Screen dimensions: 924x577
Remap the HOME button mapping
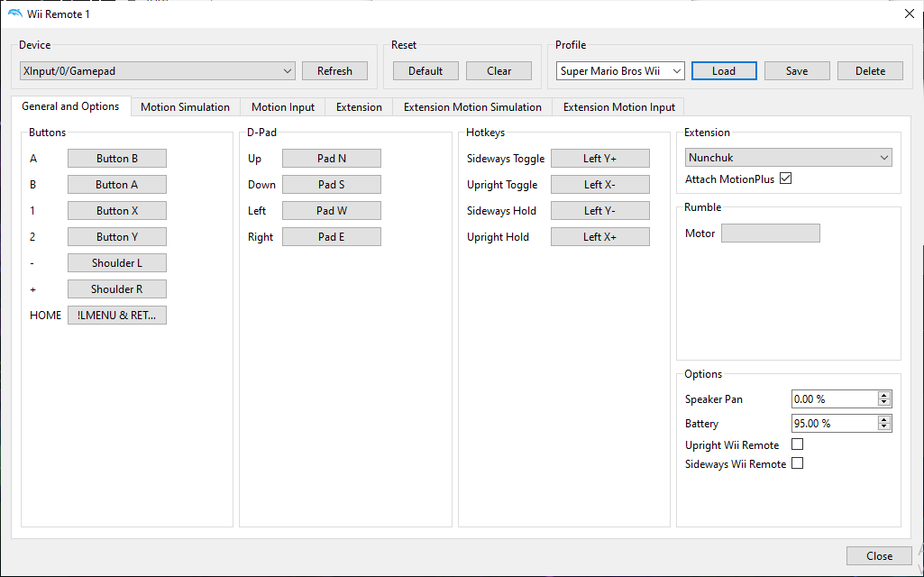tap(116, 315)
